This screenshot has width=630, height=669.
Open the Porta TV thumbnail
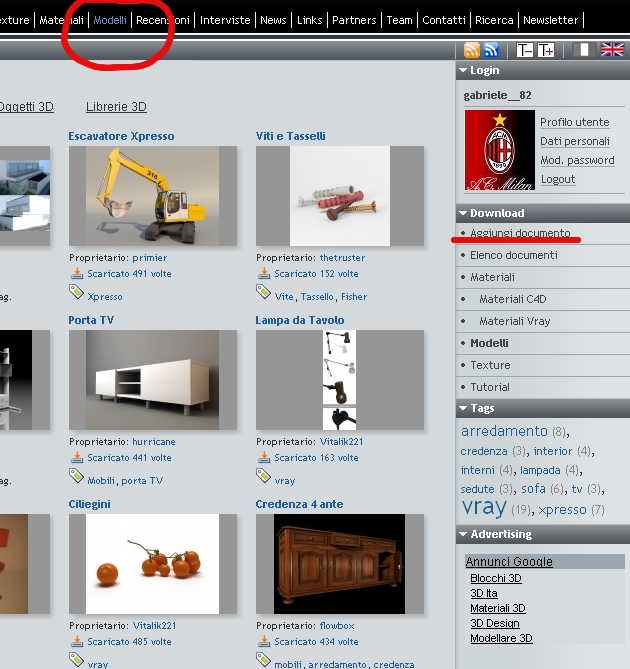point(153,380)
